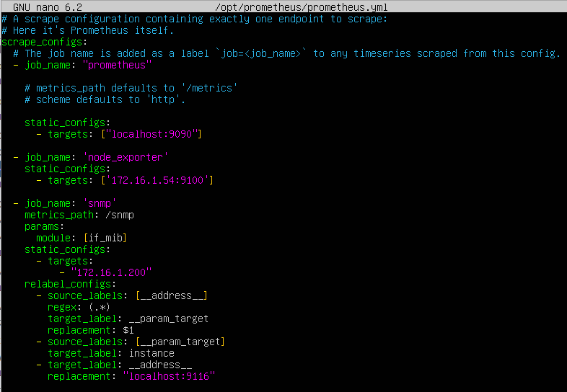The image size is (567, 392).
Task: Click the '172.16.1.54:9100' target value
Action: [x=157, y=180]
